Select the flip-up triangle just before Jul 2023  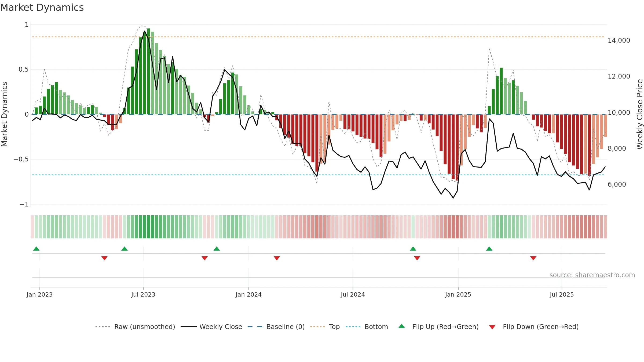(125, 249)
